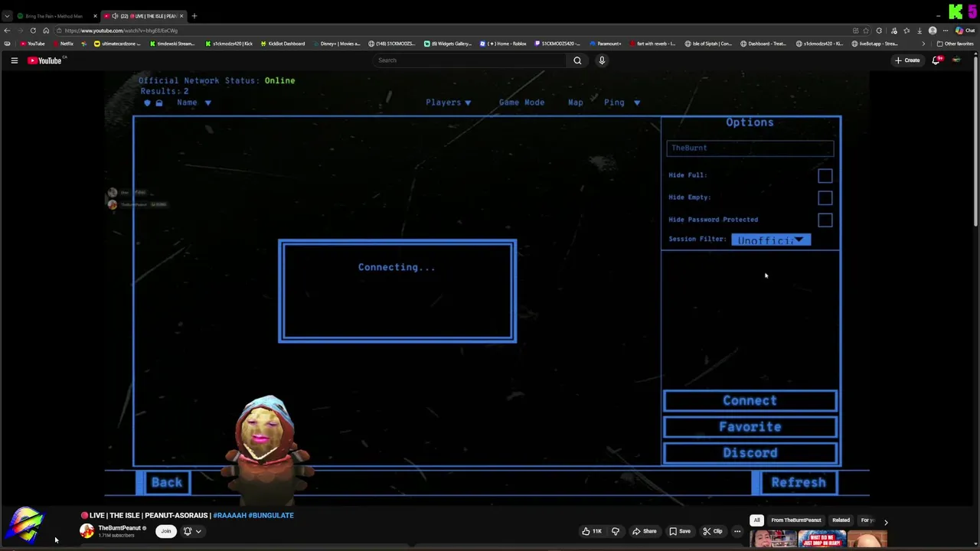Select the All related chip

pyautogui.click(x=756, y=520)
